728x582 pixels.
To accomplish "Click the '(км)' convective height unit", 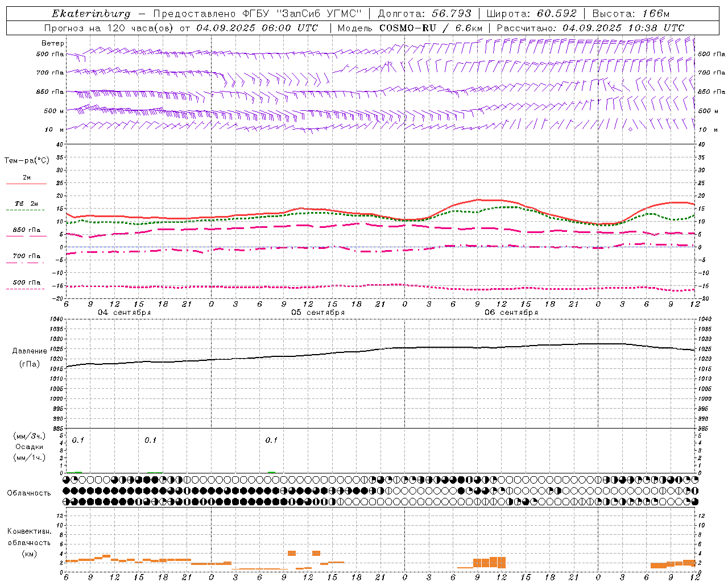I will 30,553.
